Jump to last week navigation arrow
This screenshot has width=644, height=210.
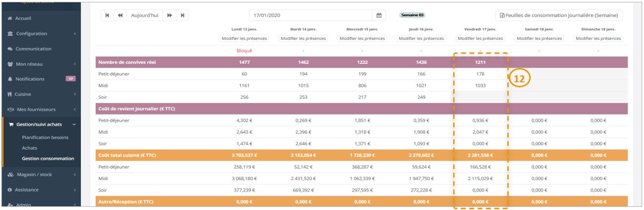pyautogui.click(x=183, y=15)
